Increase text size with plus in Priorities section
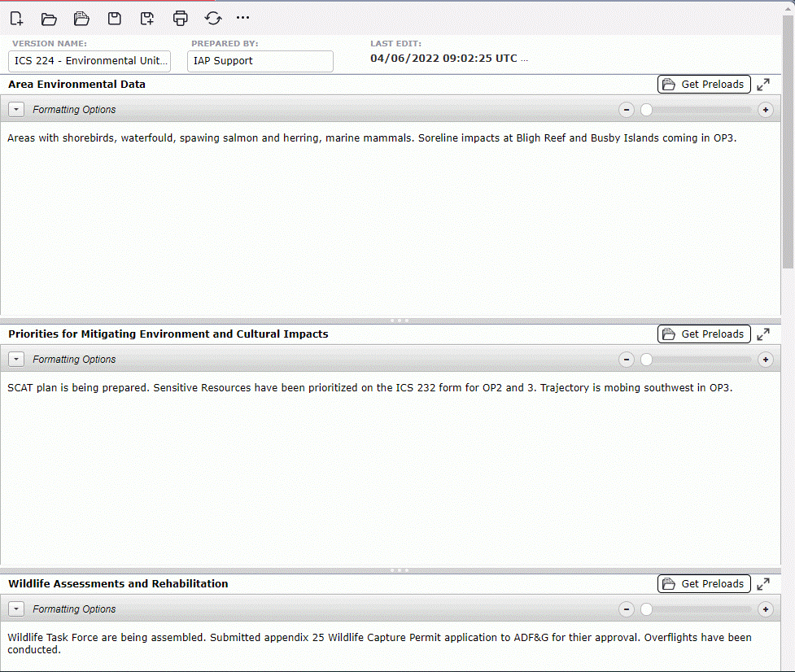Viewport: 795px width, 672px height. (765, 360)
